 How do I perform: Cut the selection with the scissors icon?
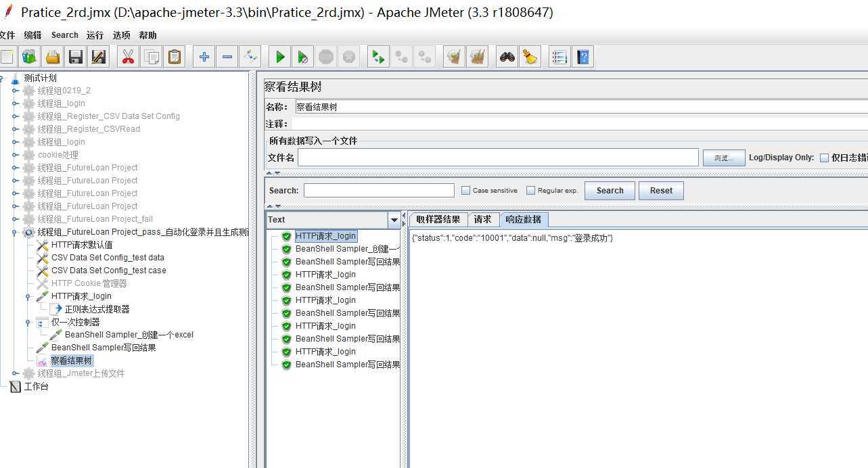(128, 57)
